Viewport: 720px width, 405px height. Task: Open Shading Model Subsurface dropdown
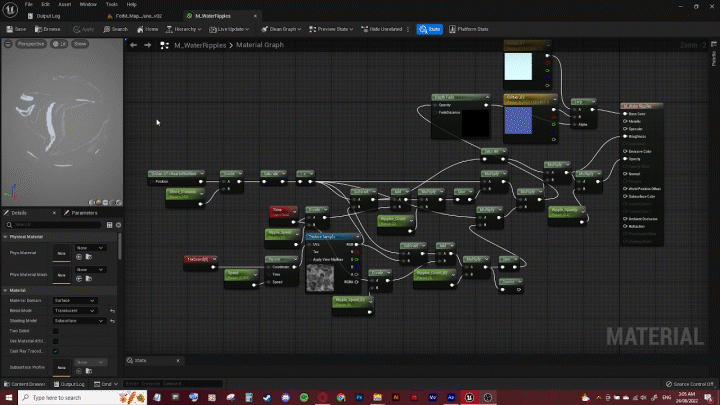[x=79, y=321]
